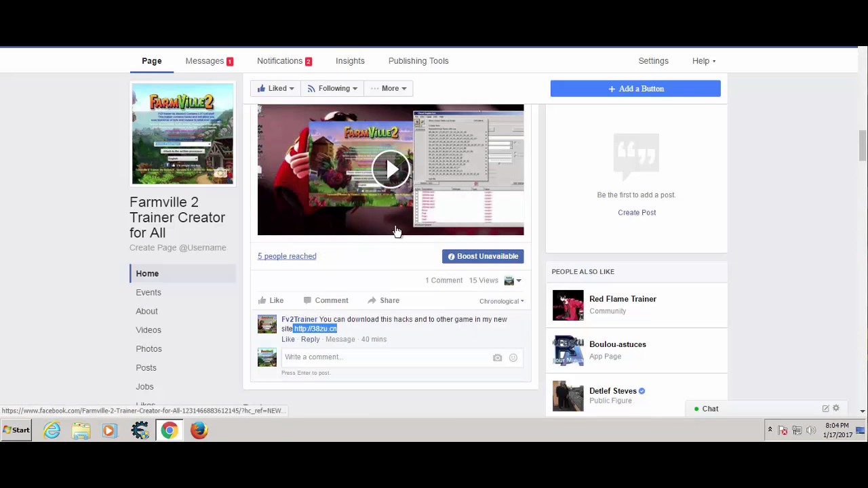Viewport: 868px width, 488px height.
Task: Open the comment-as page selector dropdown
Action: tap(513, 281)
